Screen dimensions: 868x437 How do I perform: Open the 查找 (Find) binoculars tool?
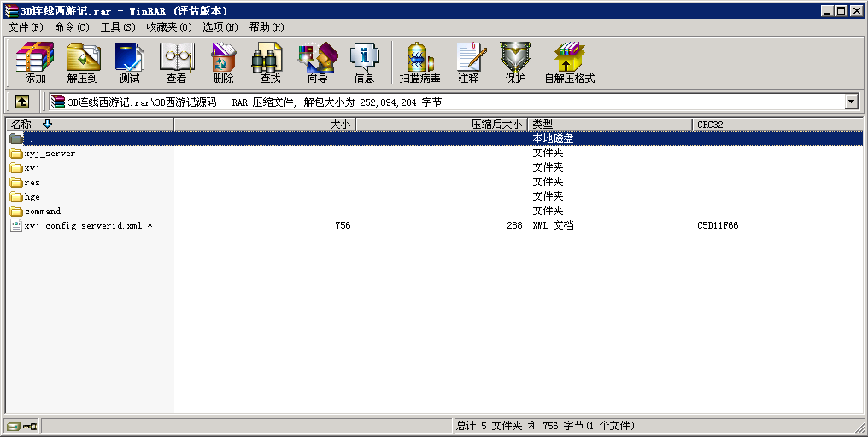[x=270, y=62]
